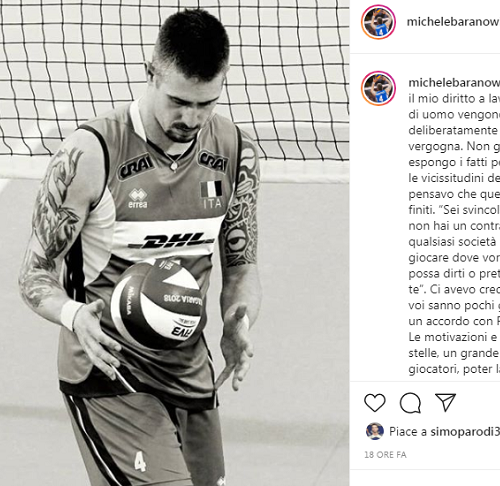
Task: Select the volleyball player photo
Action: click(175, 243)
